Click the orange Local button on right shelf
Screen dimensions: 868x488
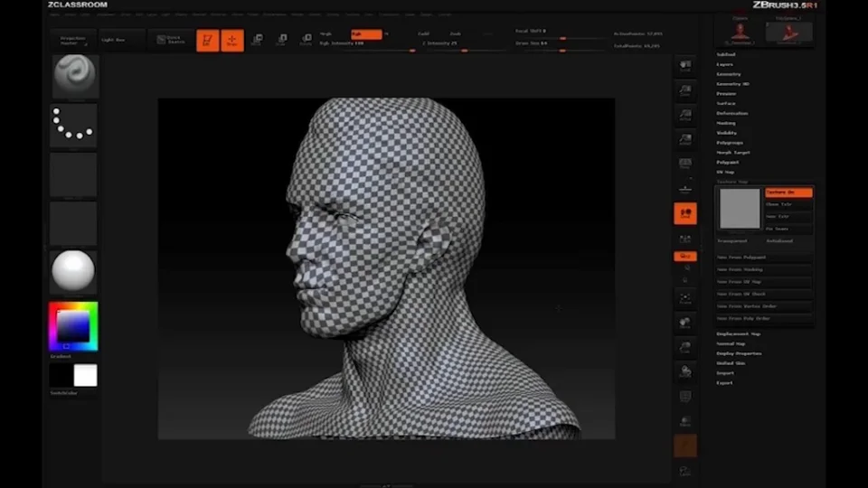click(x=684, y=213)
